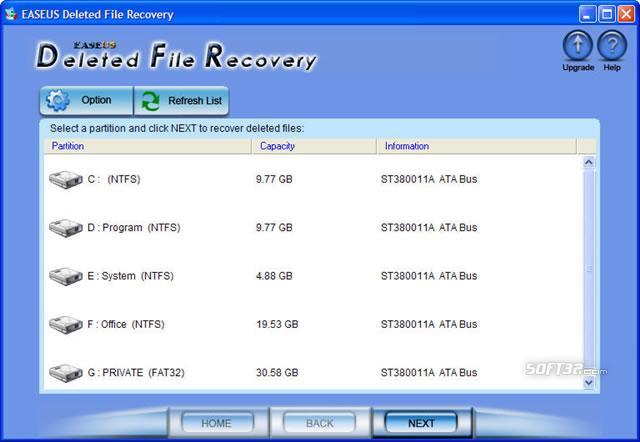Image resolution: width=640 pixels, height=442 pixels.
Task: Select the G: PRIVATE drive icon
Action: [66, 373]
